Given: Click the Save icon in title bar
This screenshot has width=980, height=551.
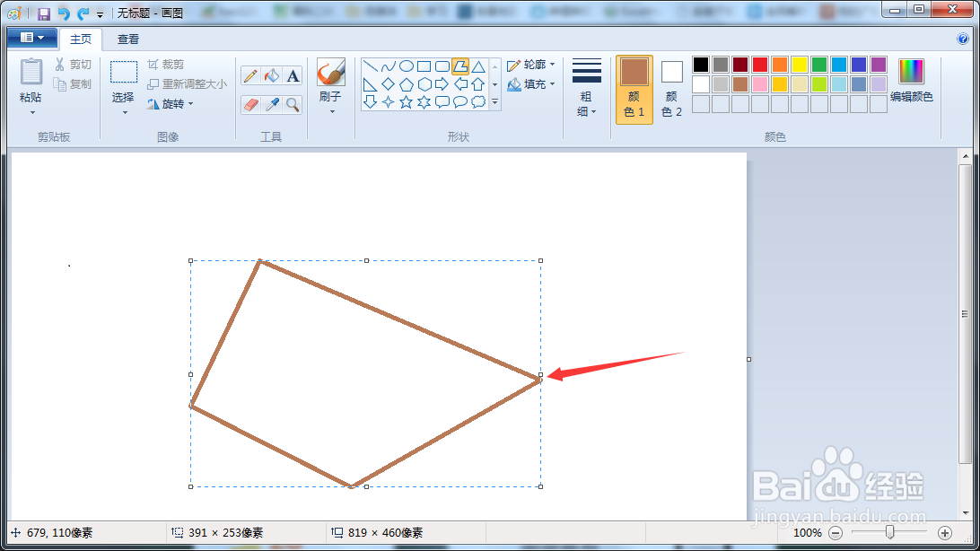Looking at the screenshot, I should click(x=43, y=13).
